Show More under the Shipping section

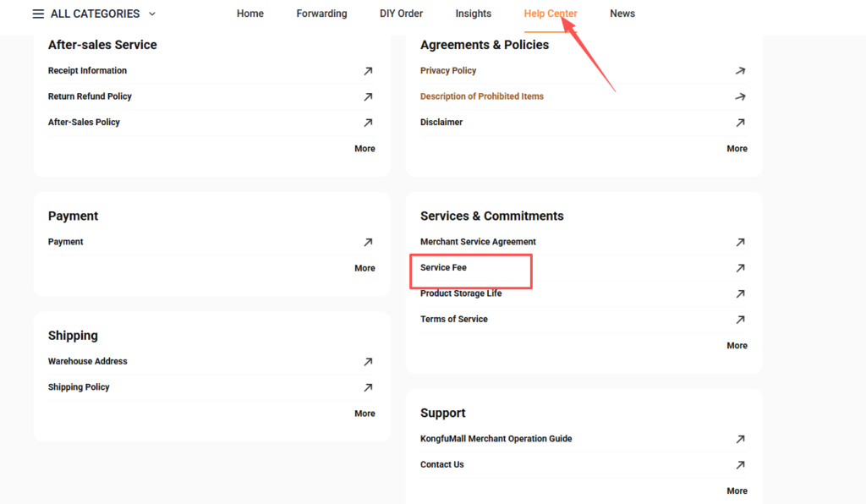[364, 414]
